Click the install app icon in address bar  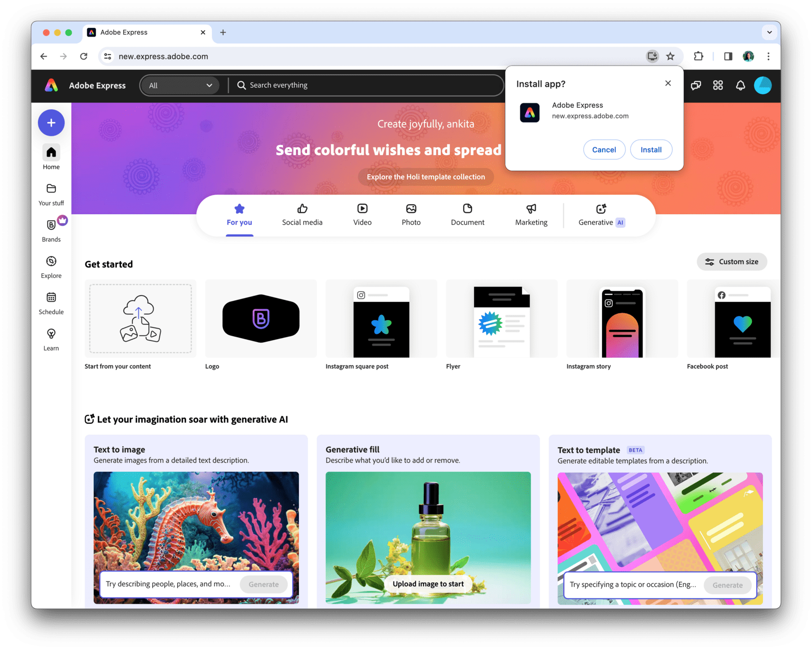coord(652,56)
